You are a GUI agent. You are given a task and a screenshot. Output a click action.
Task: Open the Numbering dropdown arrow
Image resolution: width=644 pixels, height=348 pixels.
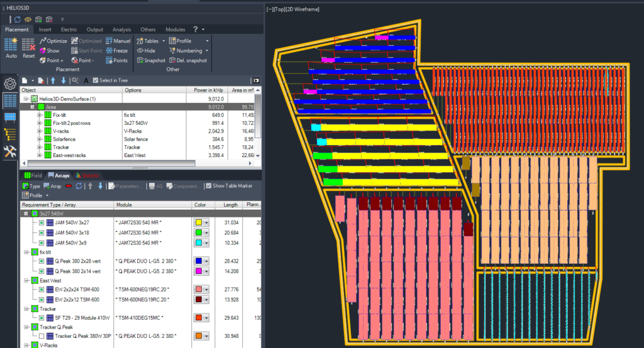(x=206, y=50)
